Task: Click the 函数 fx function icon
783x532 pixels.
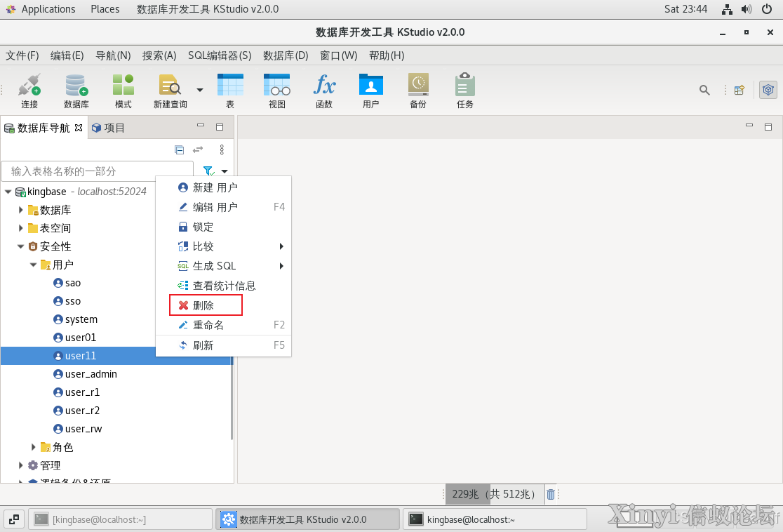Action: click(324, 91)
